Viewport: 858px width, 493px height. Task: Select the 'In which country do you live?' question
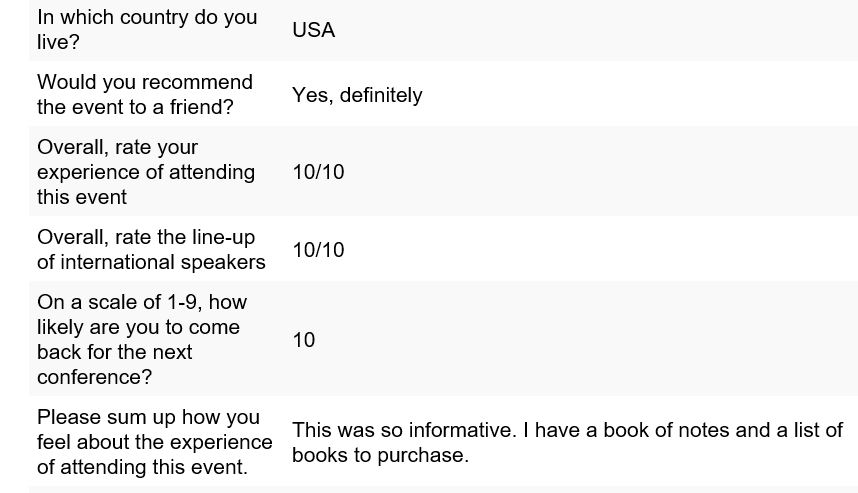pos(147,30)
